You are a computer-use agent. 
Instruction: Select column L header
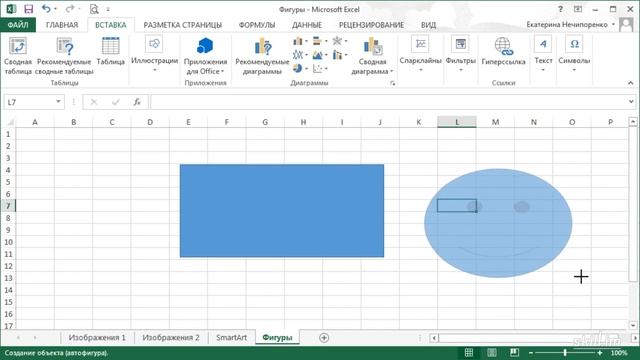click(457, 122)
